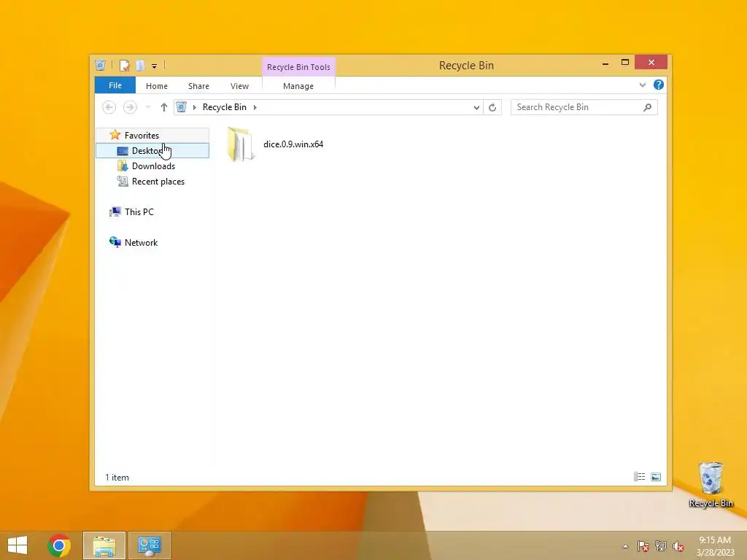Expand the ribbon with the chevron
The height and width of the screenshot is (560, 747).
pos(642,85)
